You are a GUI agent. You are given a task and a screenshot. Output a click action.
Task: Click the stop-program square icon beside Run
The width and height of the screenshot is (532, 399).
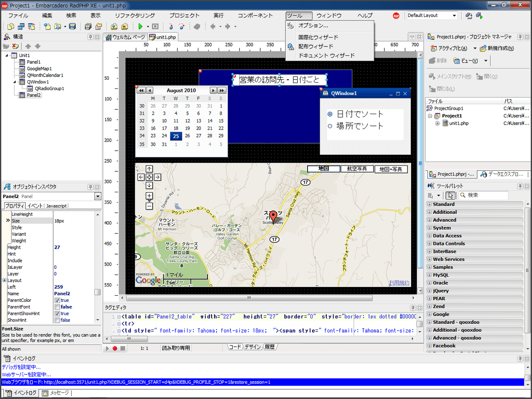(155, 27)
